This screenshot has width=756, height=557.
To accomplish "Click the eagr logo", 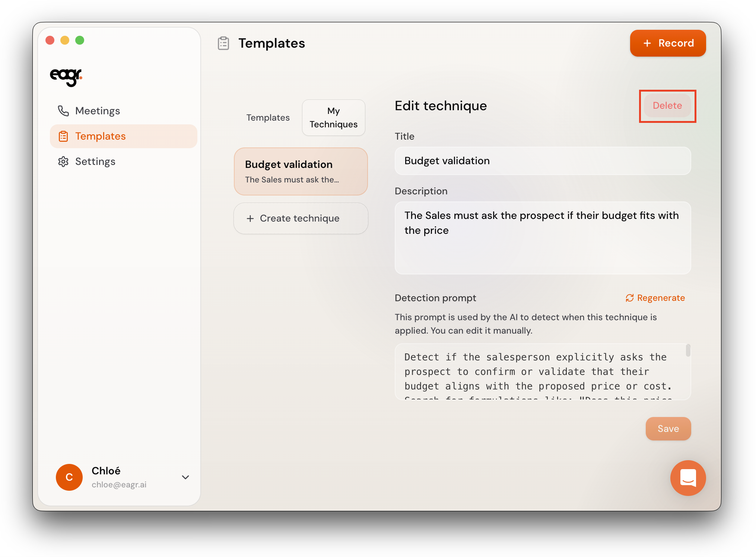I will 66,76.
